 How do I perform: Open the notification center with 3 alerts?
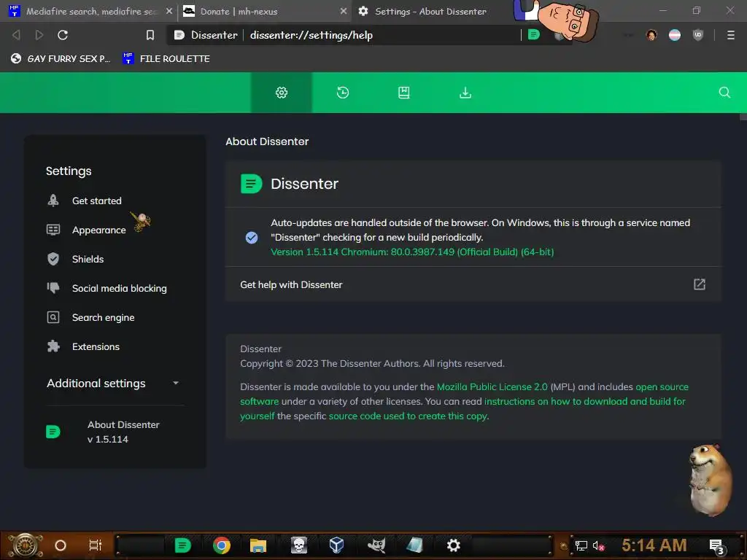(x=717, y=546)
